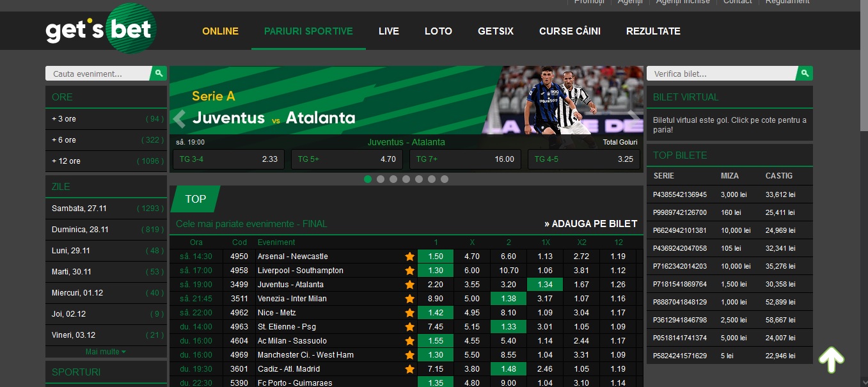Pick Atl. Madrid win odd 1.48
Image resolution: width=868 pixels, height=387 pixels.
(509, 369)
